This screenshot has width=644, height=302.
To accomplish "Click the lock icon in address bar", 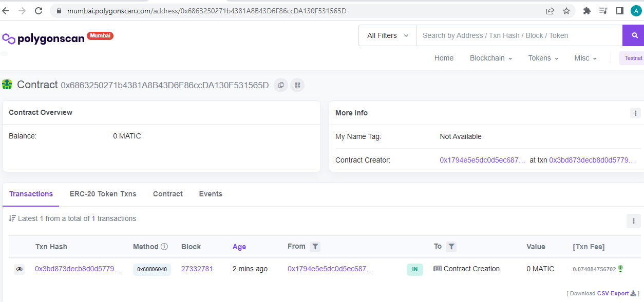I will click(59, 10).
